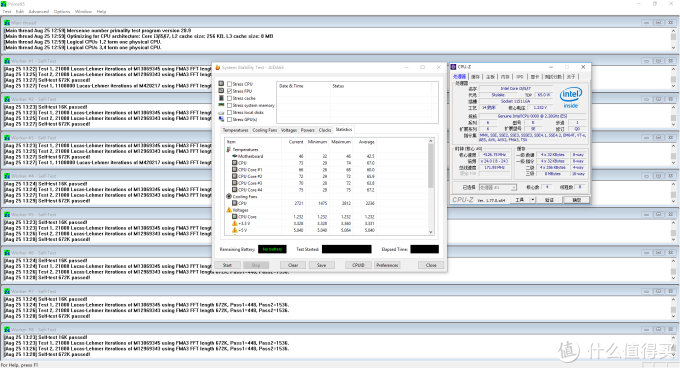Switch to the Clocks tab
This screenshot has width=680, height=368.
(x=325, y=130)
